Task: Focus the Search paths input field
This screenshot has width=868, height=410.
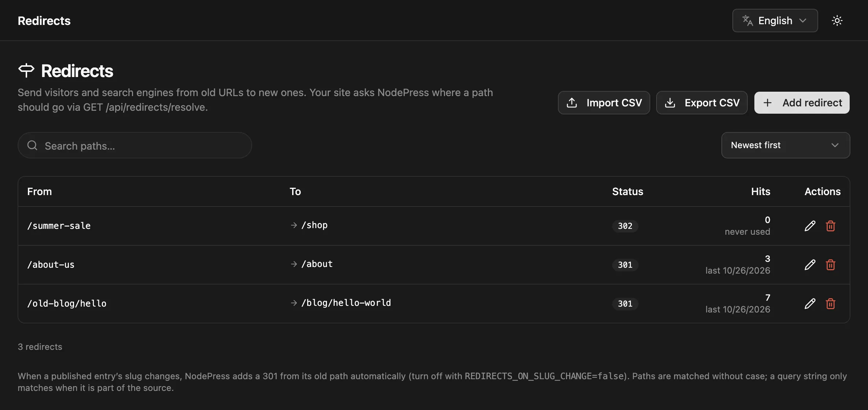Action: coord(135,145)
